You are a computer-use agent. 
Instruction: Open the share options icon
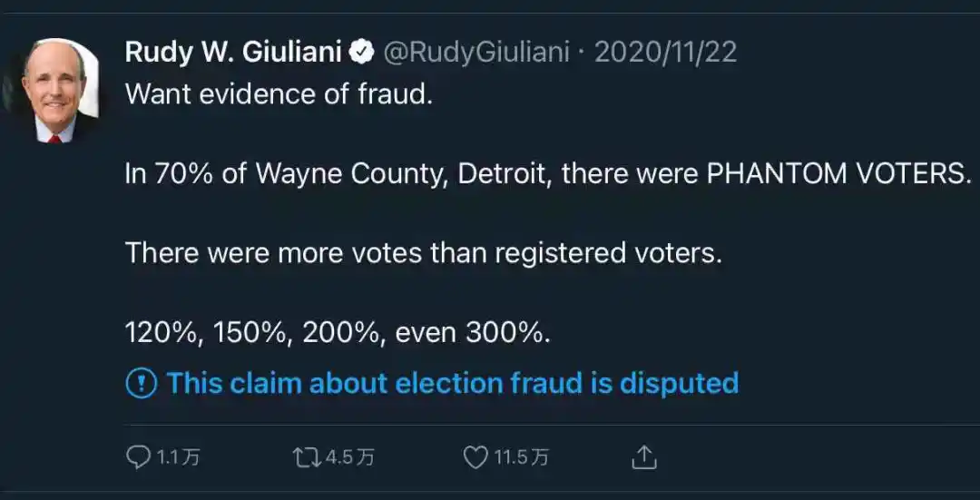point(643,457)
